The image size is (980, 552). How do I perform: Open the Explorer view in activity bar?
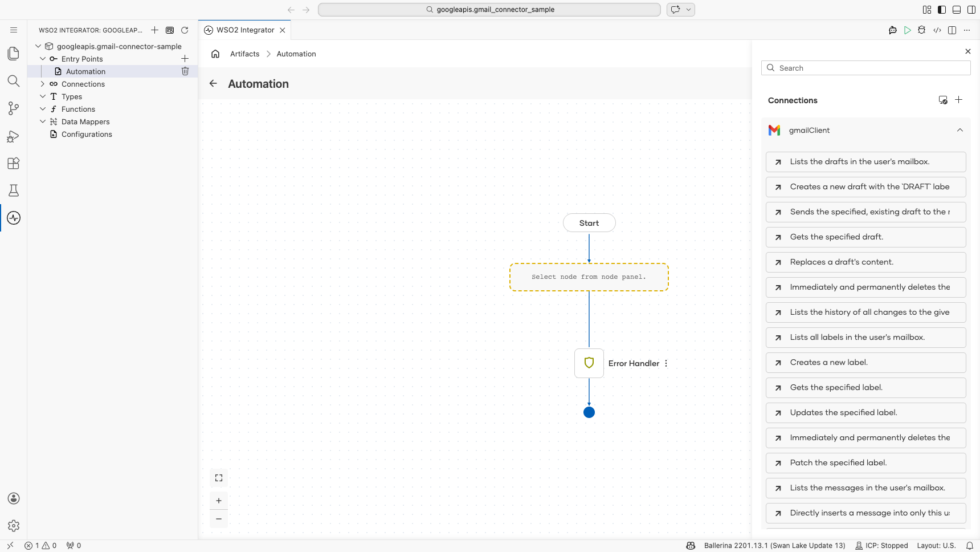pyautogui.click(x=14, y=54)
